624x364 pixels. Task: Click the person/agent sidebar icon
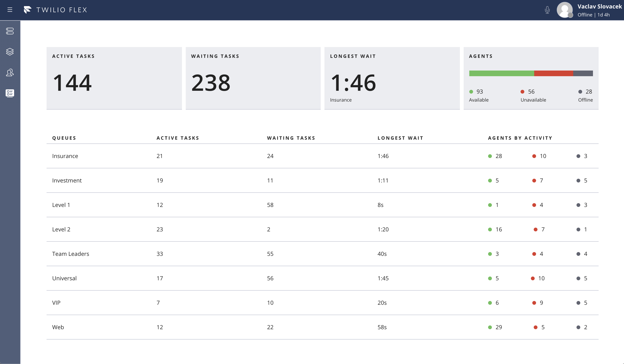tap(10, 72)
